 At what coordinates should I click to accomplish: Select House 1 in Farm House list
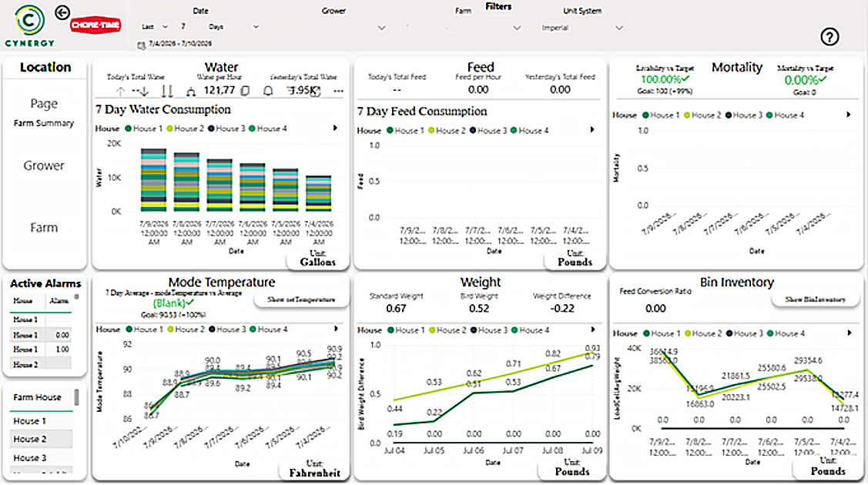pyautogui.click(x=40, y=421)
